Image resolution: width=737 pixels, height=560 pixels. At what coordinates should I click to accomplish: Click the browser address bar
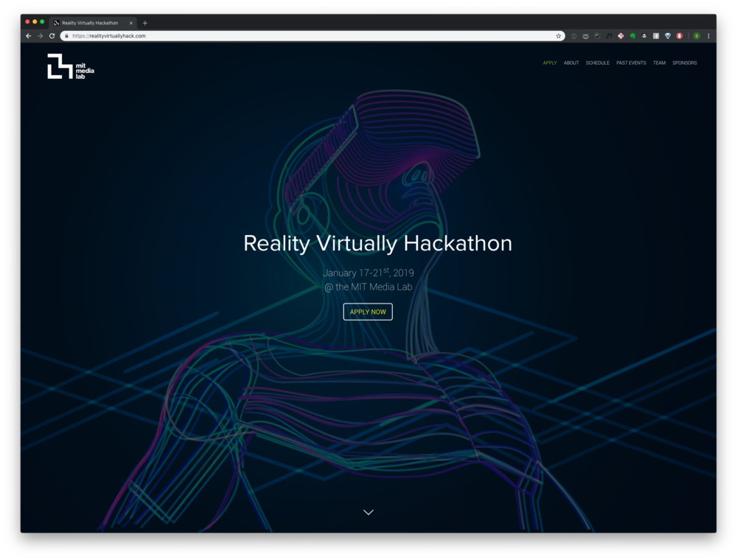pyautogui.click(x=295, y=35)
